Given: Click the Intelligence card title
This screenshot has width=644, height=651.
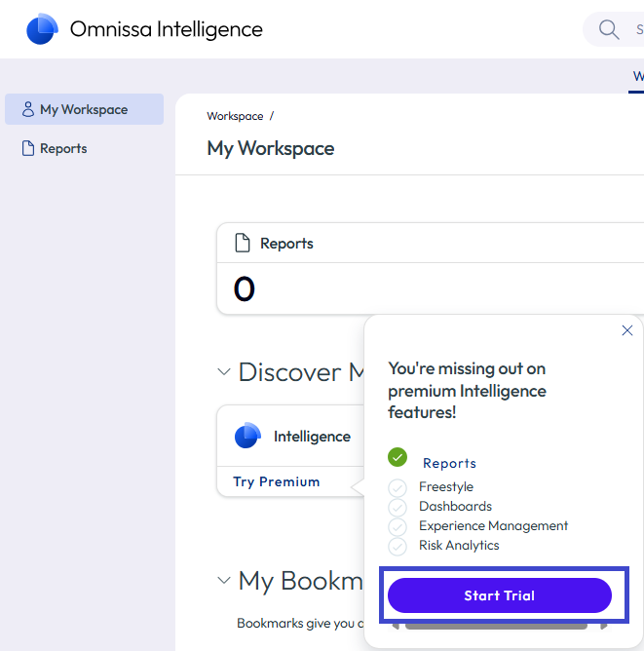Looking at the screenshot, I should tap(312, 437).
